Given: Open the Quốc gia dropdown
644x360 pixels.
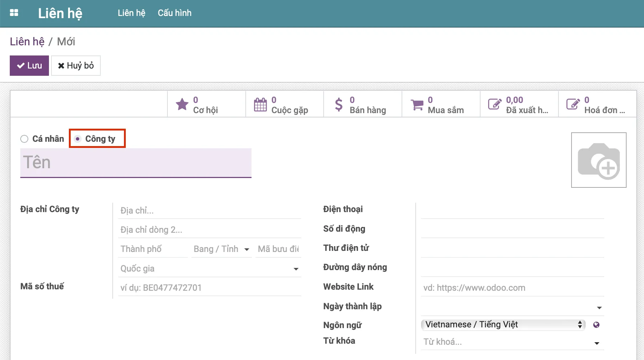Looking at the screenshot, I should [x=209, y=269].
